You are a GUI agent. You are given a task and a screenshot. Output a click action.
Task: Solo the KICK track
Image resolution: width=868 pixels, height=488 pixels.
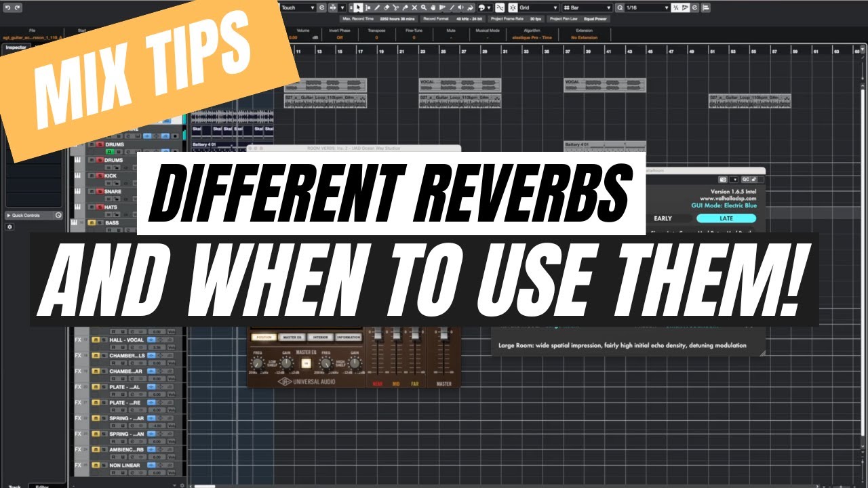[100, 176]
